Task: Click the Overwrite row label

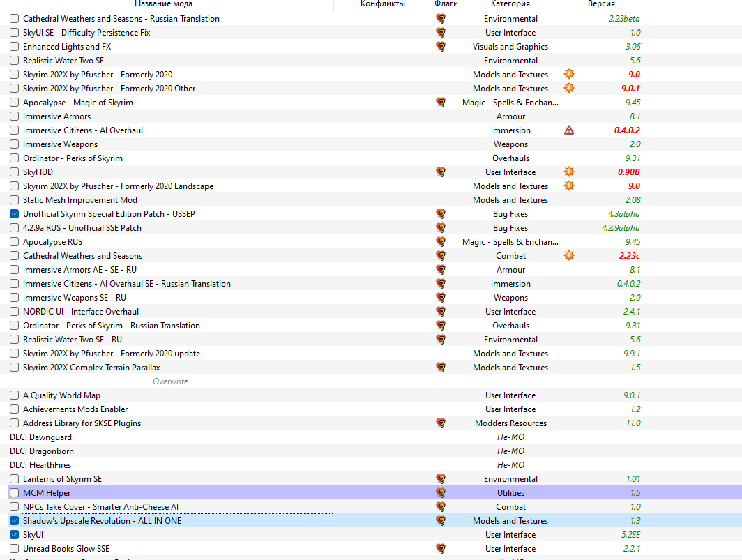Action: pyautogui.click(x=170, y=381)
